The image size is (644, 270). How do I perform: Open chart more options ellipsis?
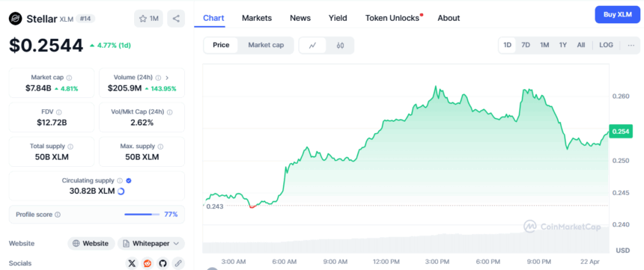tap(631, 45)
